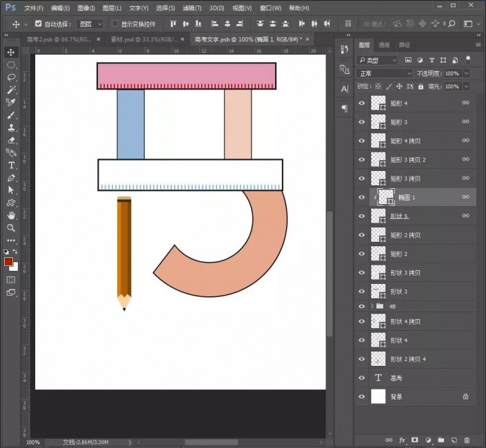This screenshot has width=486, height=448.
Task: Select the Eraser tool
Action: pos(11,140)
